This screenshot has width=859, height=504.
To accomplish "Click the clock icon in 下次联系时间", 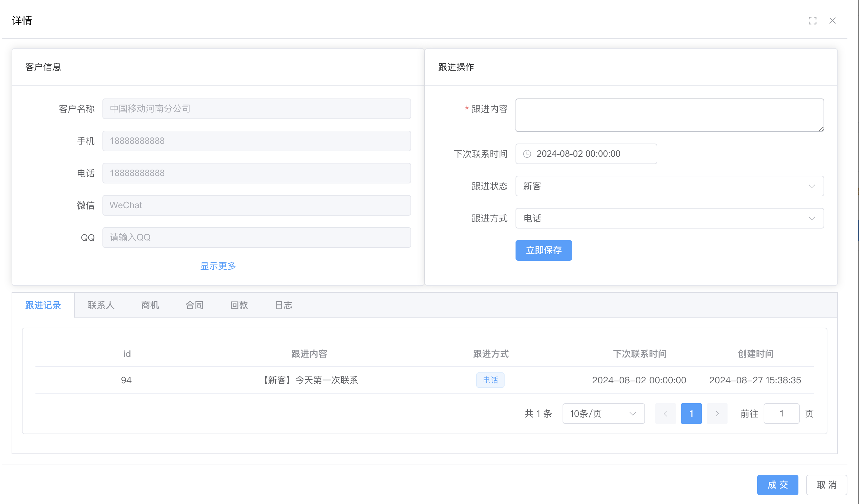I will coord(527,154).
